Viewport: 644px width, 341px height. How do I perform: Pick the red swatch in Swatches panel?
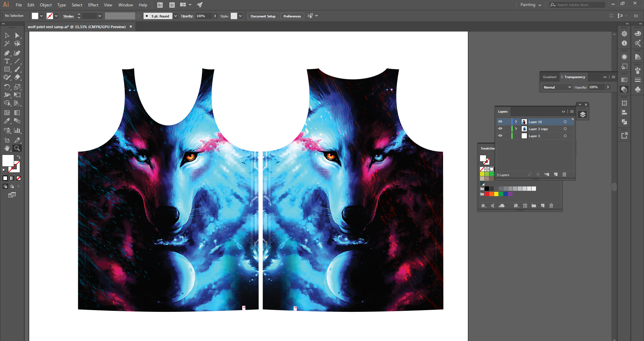click(487, 194)
